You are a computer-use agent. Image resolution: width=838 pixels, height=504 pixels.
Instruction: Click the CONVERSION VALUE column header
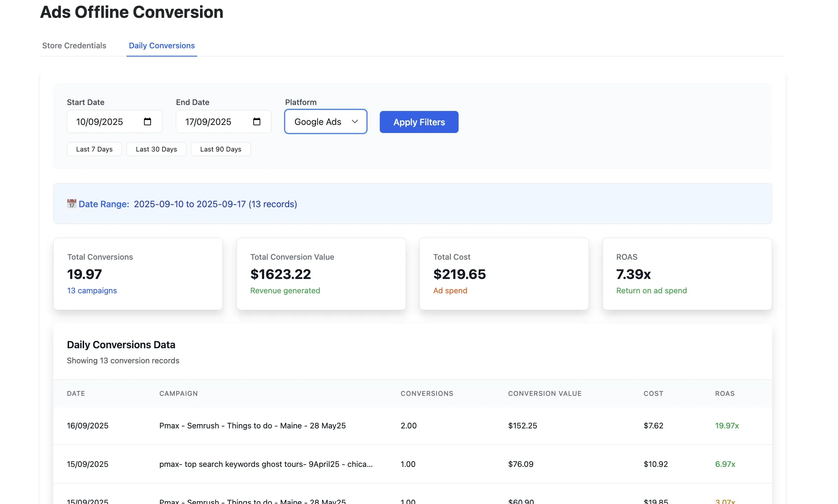[545, 393]
